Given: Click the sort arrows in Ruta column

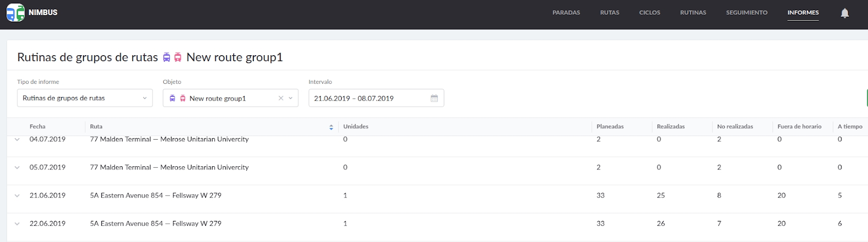Looking at the screenshot, I should click(331, 127).
